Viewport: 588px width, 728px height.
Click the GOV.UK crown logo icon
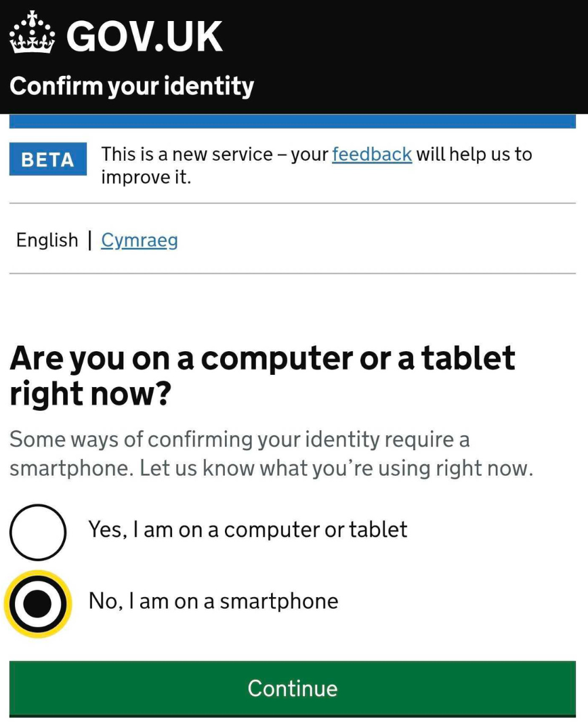[x=32, y=33]
